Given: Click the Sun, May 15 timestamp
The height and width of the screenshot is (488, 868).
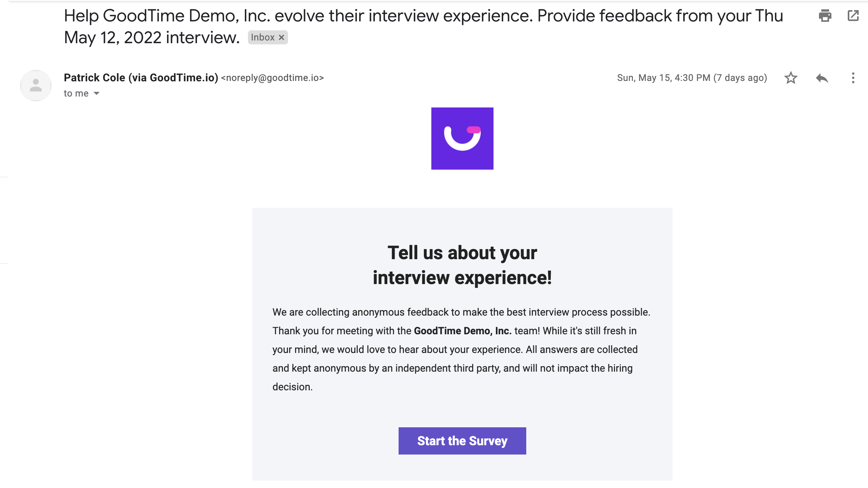Looking at the screenshot, I should coord(664,78).
